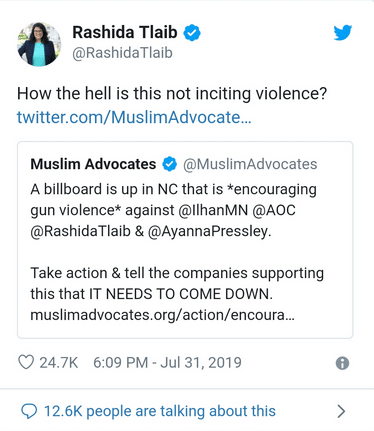
Task: Click the speech bubble reply icon
Action: (x=29, y=411)
